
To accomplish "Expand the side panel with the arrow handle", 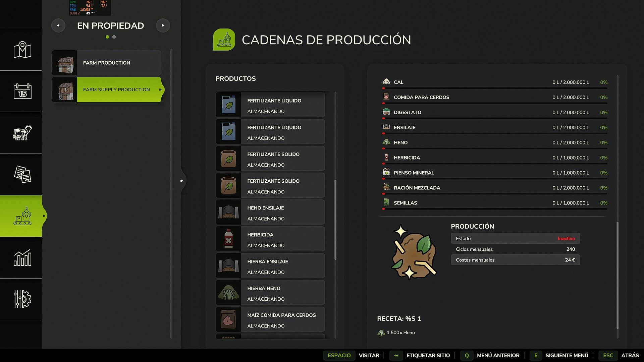I will click(x=182, y=181).
